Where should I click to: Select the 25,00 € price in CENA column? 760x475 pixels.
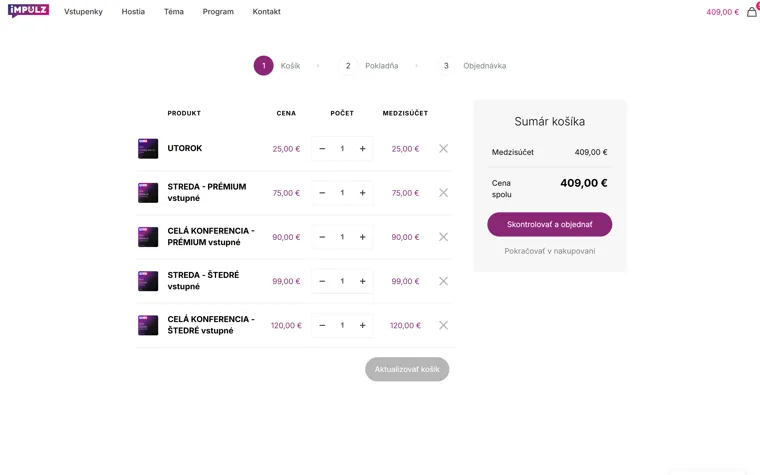pos(286,149)
